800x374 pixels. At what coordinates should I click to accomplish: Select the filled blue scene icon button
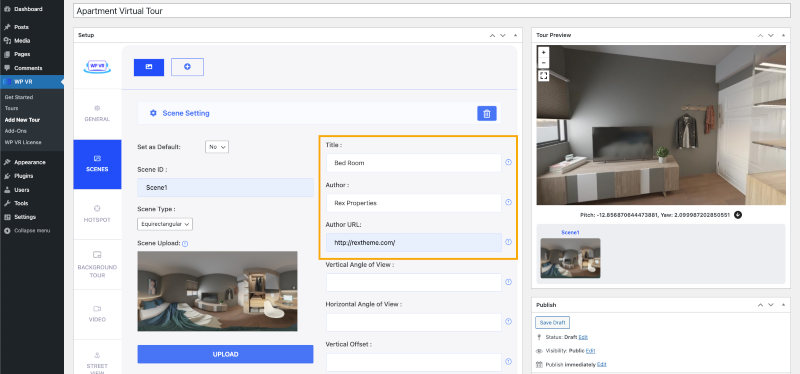[149, 67]
